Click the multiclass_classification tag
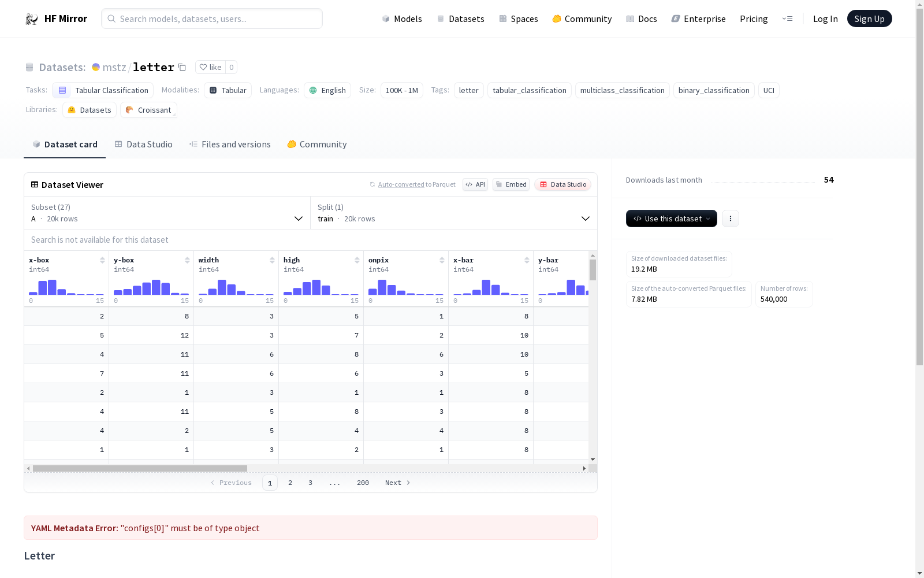Screen dimensions: 924x578 (x=622, y=90)
